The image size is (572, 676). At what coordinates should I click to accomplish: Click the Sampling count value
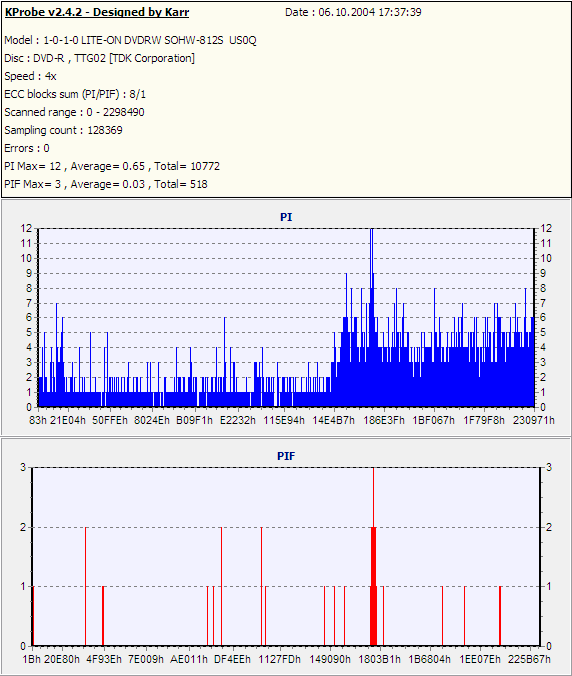(105, 130)
